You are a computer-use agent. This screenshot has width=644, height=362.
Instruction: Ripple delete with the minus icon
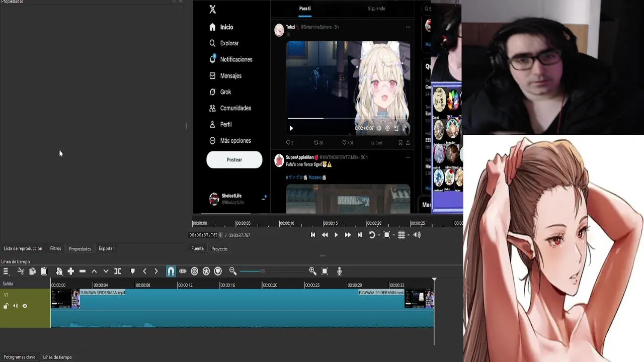pyautogui.click(x=83, y=271)
